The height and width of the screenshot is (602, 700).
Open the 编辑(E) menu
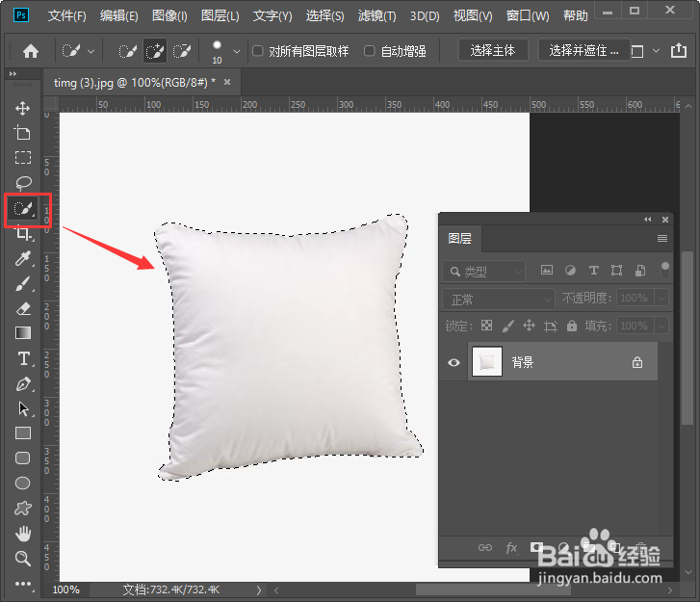118,16
